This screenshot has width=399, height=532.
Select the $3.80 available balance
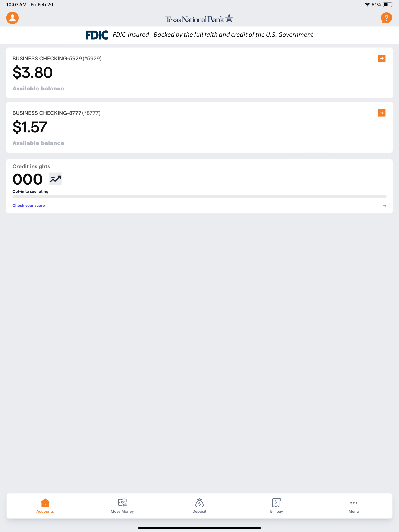click(33, 73)
